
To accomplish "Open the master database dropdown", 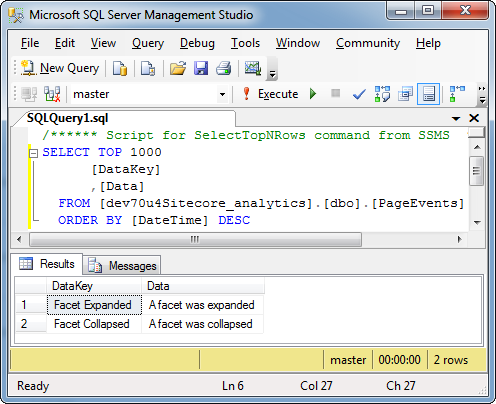I will click(222, 94).
